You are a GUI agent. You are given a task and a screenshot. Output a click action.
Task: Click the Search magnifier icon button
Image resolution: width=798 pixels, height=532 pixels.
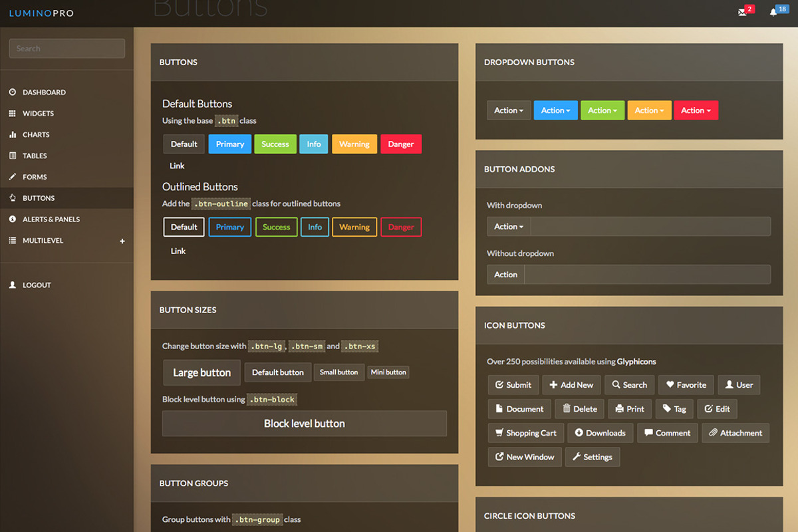coord(630,385)
